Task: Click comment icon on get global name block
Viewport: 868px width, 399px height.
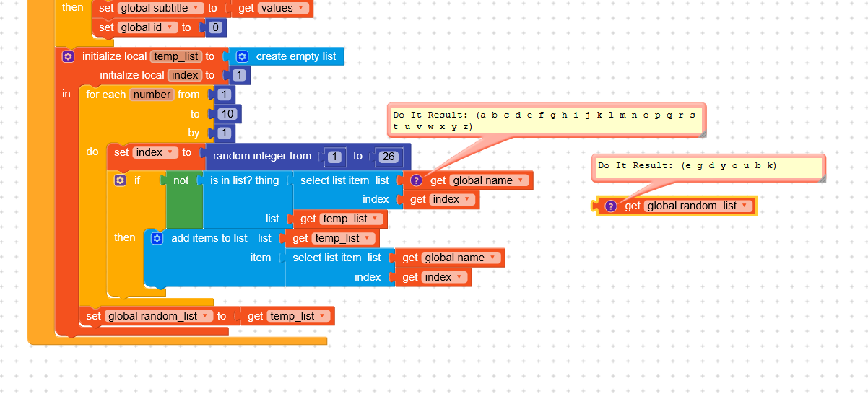Action: (416, 180)
